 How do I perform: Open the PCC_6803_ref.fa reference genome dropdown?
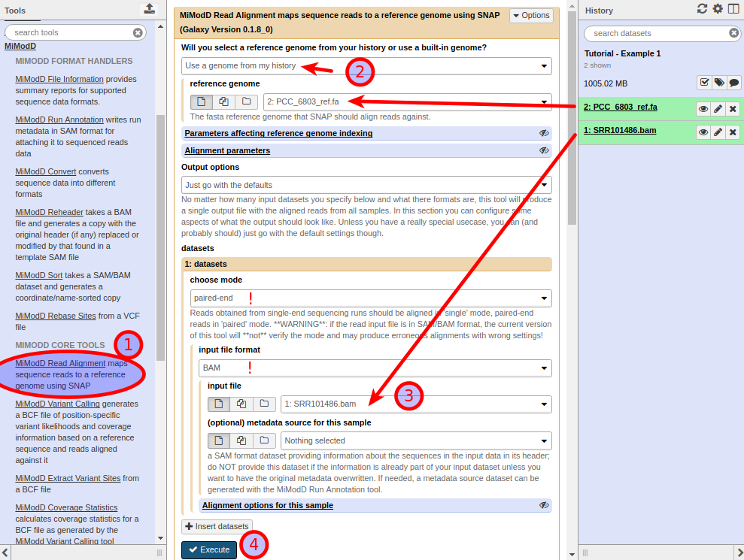point(408,102)
